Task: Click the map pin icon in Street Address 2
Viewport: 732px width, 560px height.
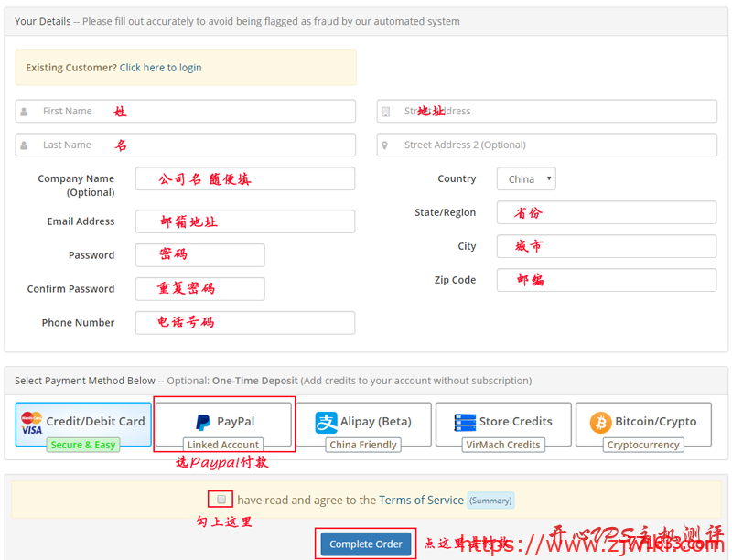Action: click(386, 145)
